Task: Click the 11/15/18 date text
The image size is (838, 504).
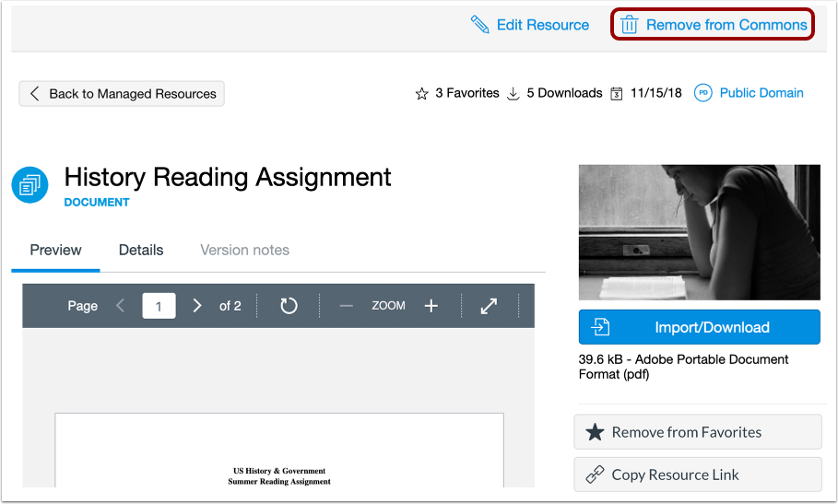Action: [656, 93]
